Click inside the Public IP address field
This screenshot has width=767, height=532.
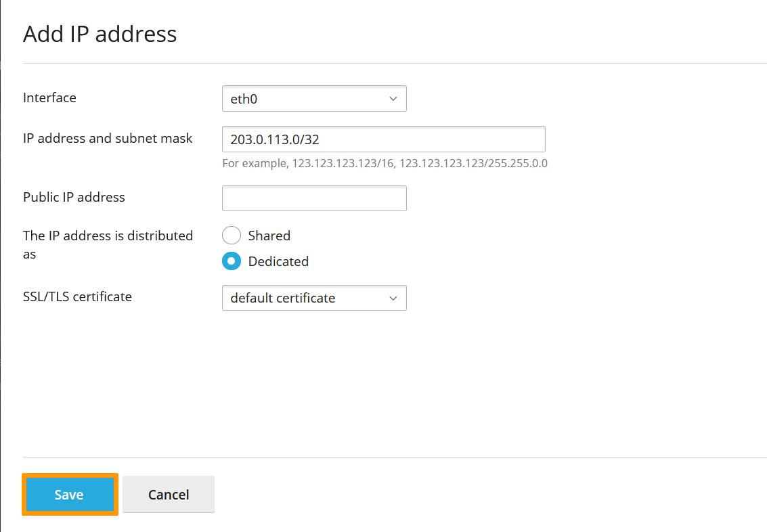314,198
